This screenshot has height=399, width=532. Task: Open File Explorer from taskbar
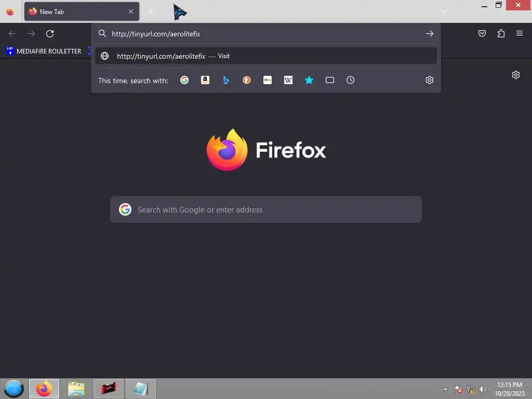pos(76,389)
